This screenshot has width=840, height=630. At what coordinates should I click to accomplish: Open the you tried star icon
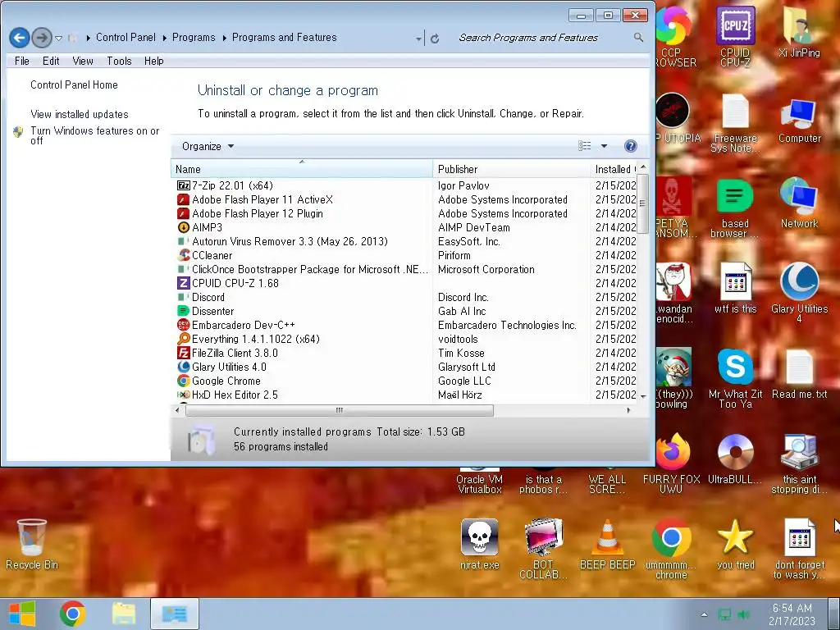(x=735, y=544)
